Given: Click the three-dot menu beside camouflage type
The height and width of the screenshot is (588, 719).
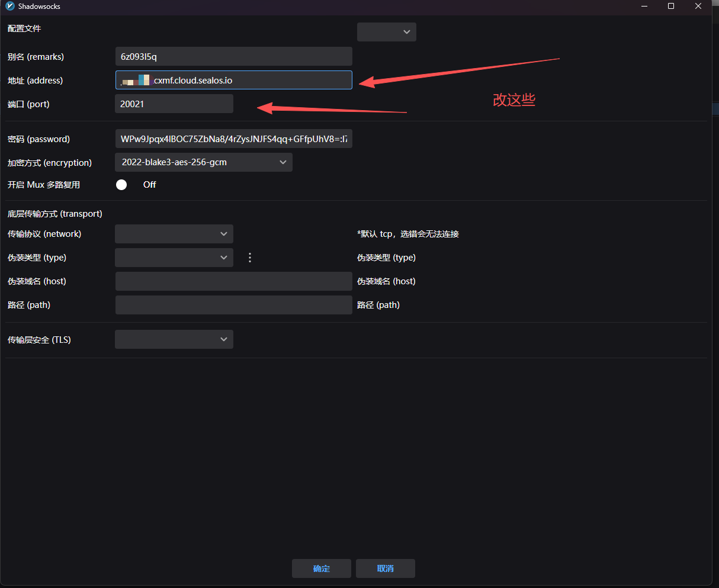Looking at the screenshot, I should tap(250, 258).
